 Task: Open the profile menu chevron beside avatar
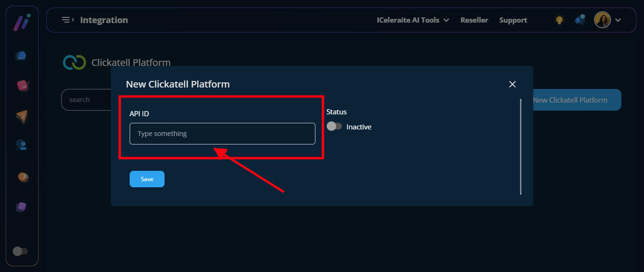point(618,20)
